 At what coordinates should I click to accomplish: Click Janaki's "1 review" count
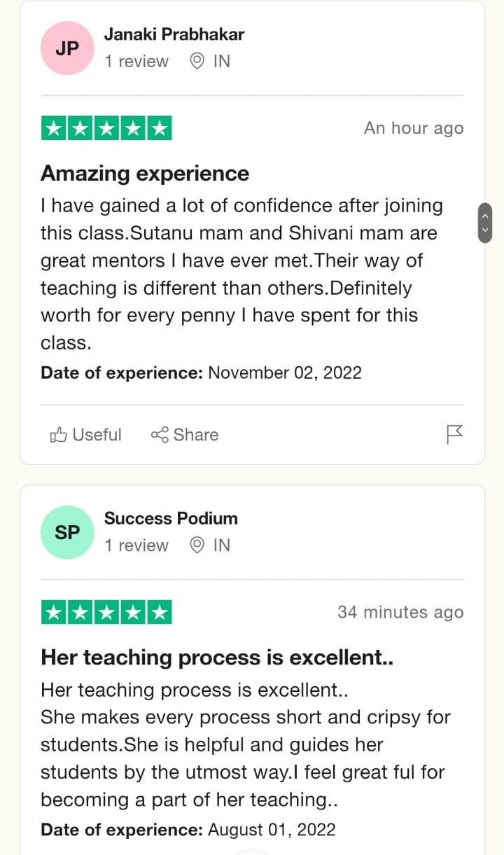(x=136, y=62)
